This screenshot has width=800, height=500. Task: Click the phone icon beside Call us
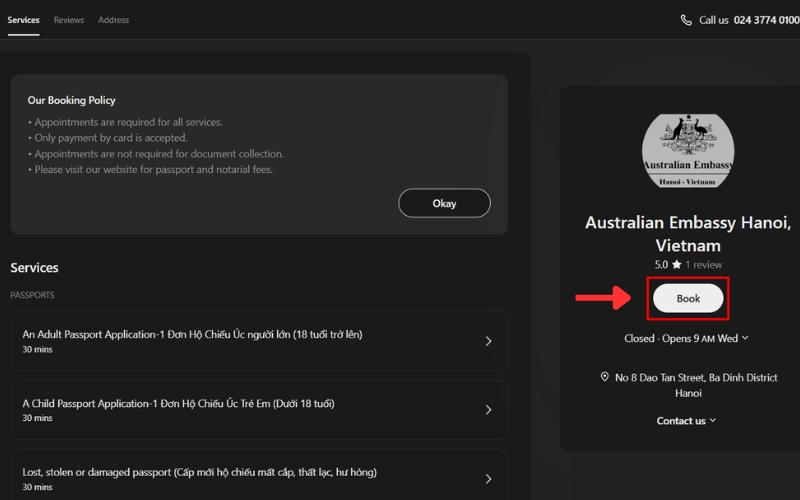[686, 20]
